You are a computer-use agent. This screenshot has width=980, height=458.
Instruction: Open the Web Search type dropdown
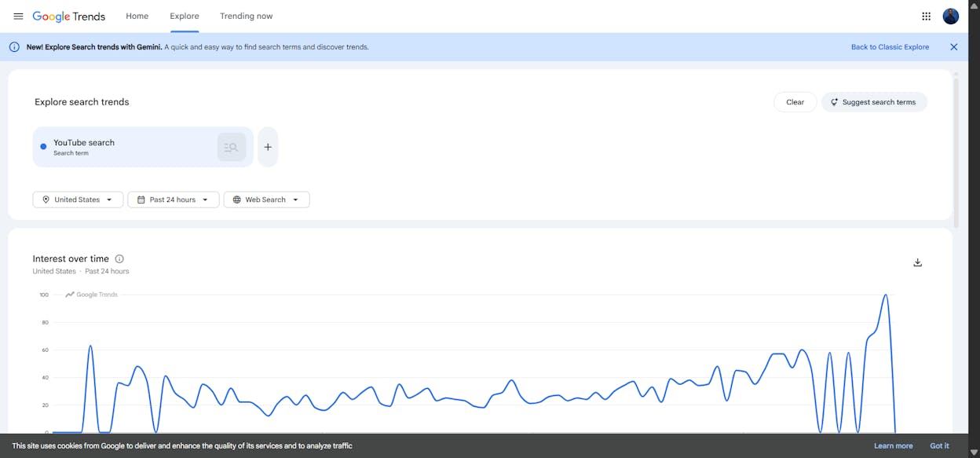pos(266,200)
